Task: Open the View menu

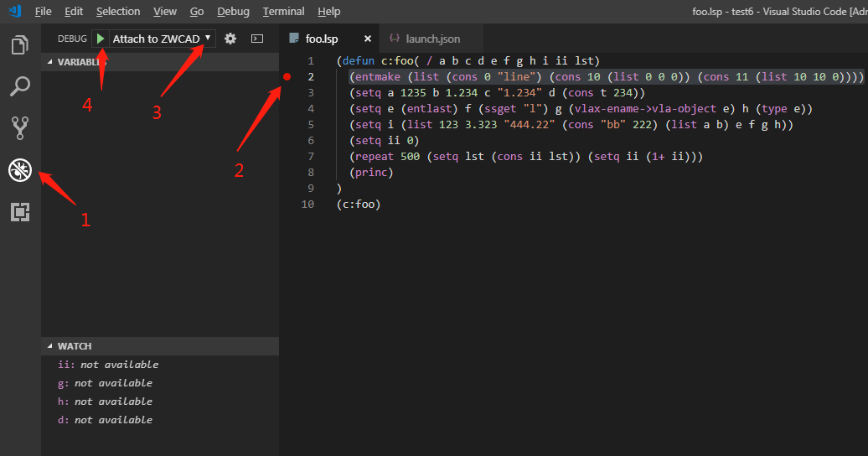Action: click(165, 11)
